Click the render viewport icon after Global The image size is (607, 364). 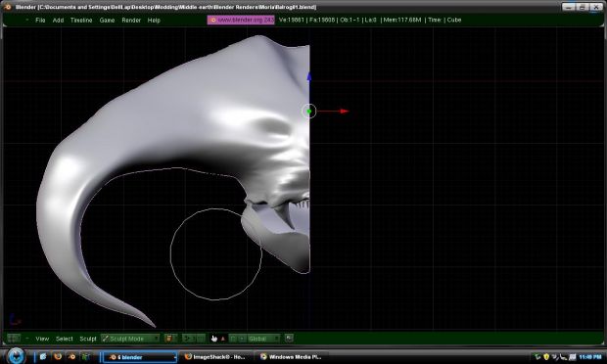click(x=289, y=339)
